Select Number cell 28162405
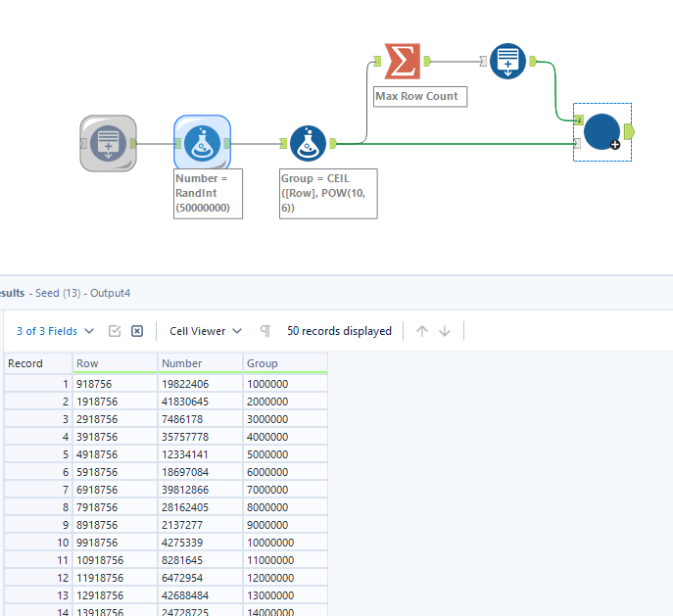Image resolution: width=673 pixels, height=616 pixels. point(200,507)
